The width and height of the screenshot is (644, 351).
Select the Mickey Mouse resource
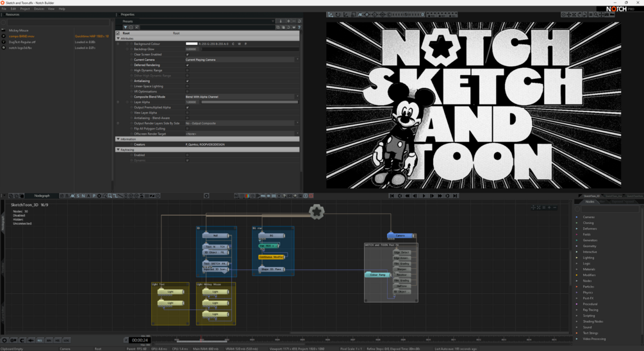pyautogui.click(x=19, y=30)
